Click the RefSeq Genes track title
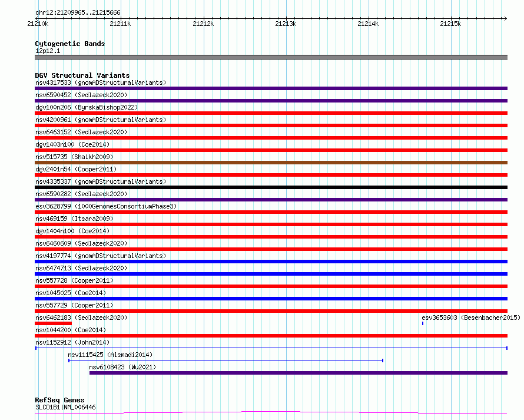This screenshot has height=420, width=524. pyautogui.click(x=59, y=400)
